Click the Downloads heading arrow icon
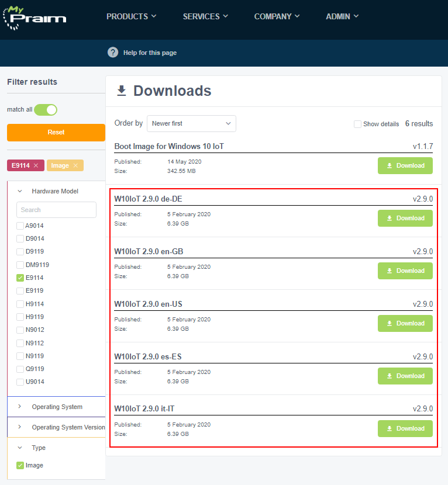Viewport: 448px width, 485px height. [x=122, y=91]
